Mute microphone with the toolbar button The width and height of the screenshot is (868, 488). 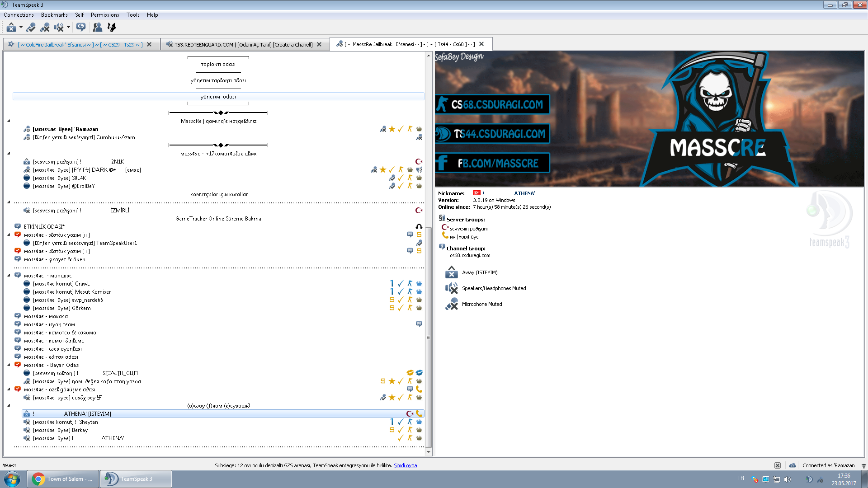pos(45,28)
